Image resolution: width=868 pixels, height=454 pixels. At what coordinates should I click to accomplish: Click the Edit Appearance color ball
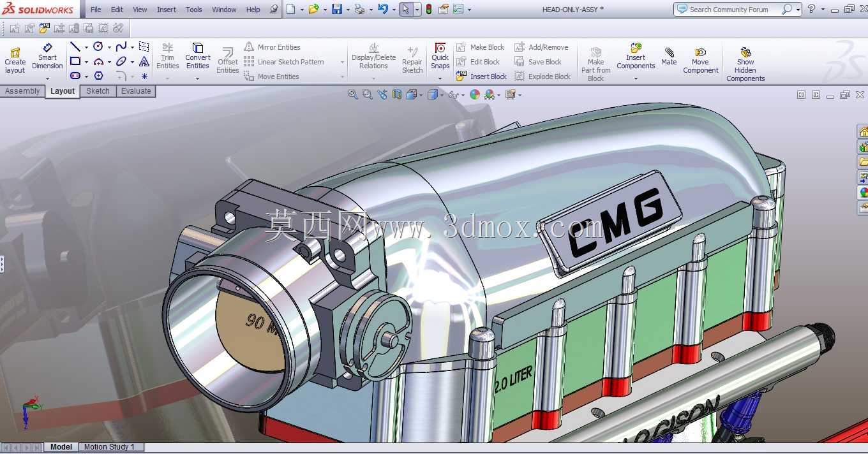coord(474,94)
